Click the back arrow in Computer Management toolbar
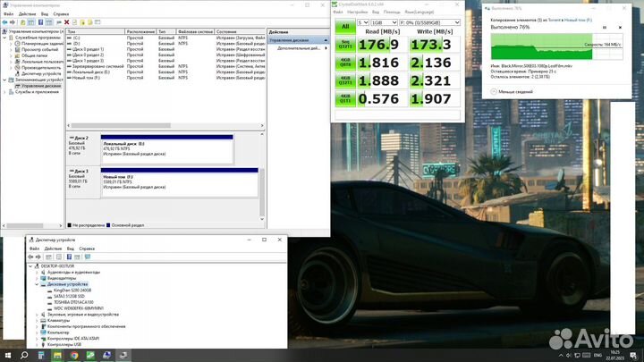Viewport: 644px width, 362px height. tap(4, 22)
